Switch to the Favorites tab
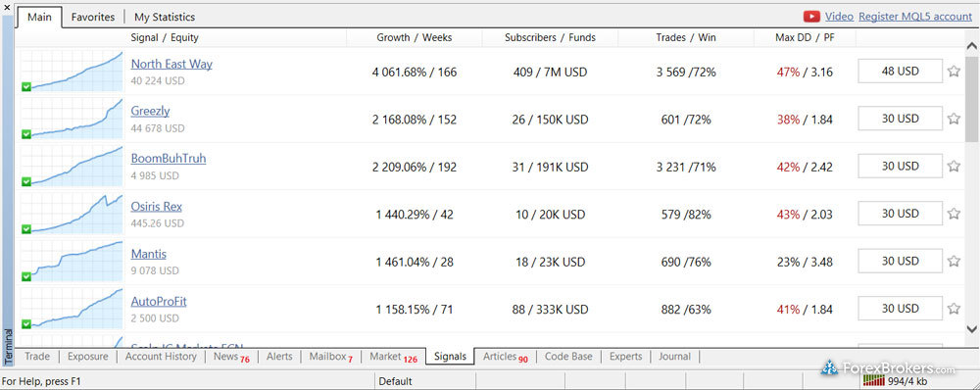This screenshot has height=390, width=980. pyautogui.click(x=93, y=17)
